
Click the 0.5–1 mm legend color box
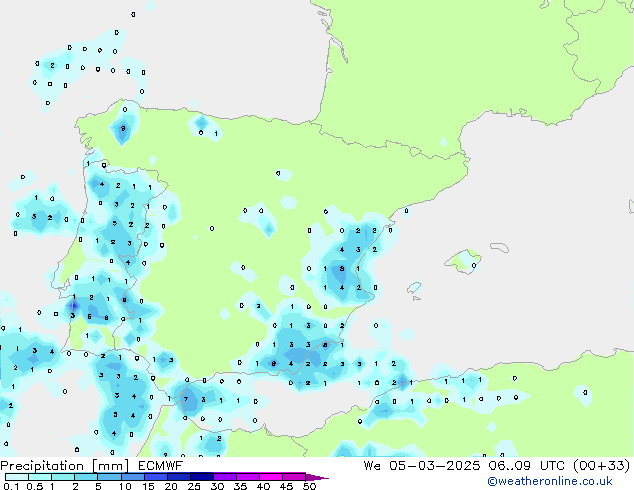tap(40, 477)
